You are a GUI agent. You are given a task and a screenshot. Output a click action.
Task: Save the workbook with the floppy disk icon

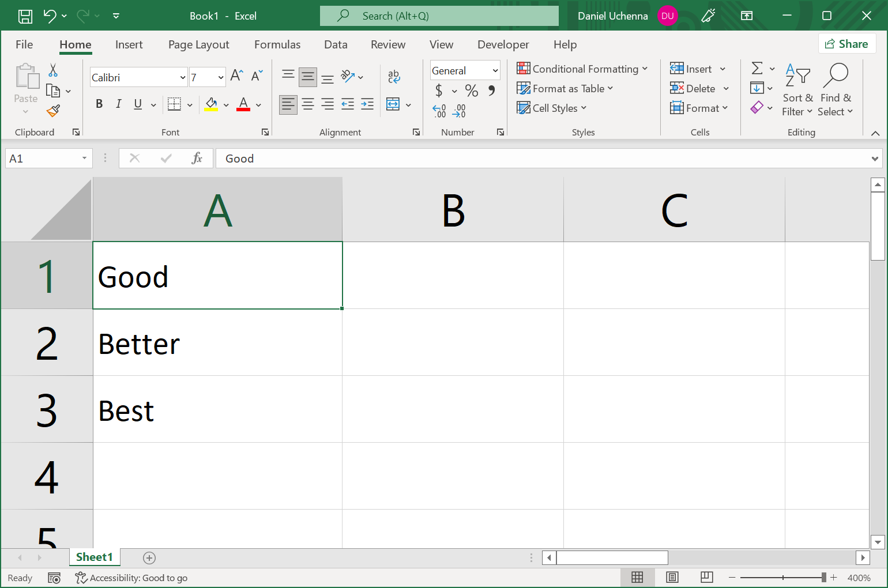[25, 16]
